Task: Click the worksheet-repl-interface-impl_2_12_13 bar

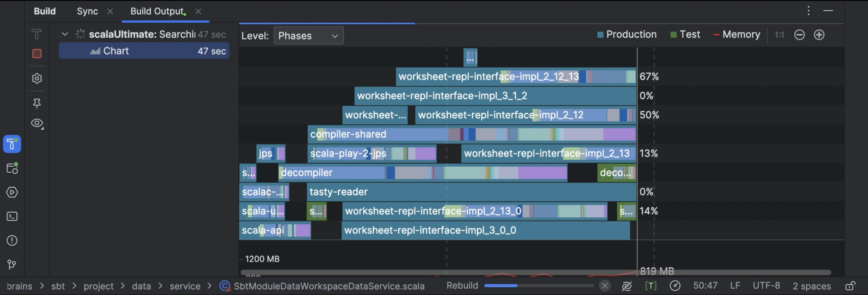Action: [x=516, y=77]
